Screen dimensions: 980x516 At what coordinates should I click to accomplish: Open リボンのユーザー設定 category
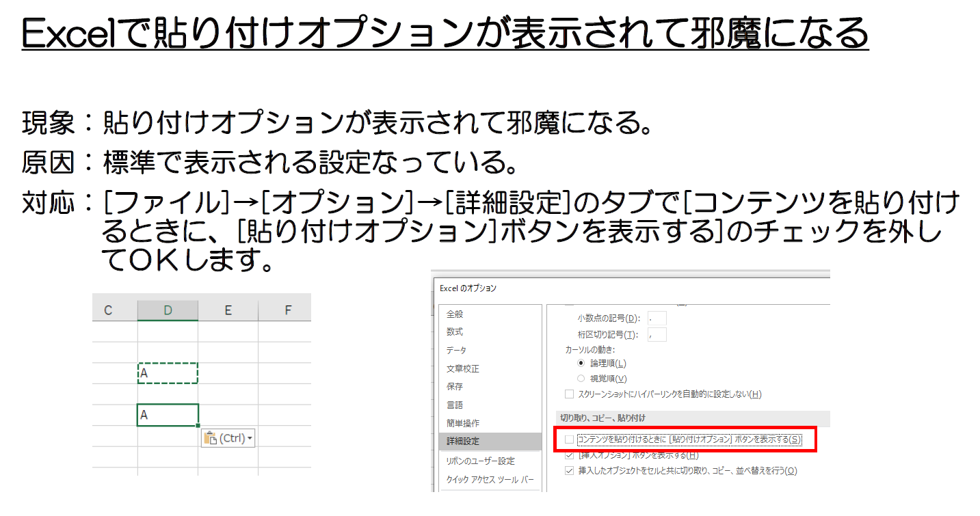tap(490, 461)
